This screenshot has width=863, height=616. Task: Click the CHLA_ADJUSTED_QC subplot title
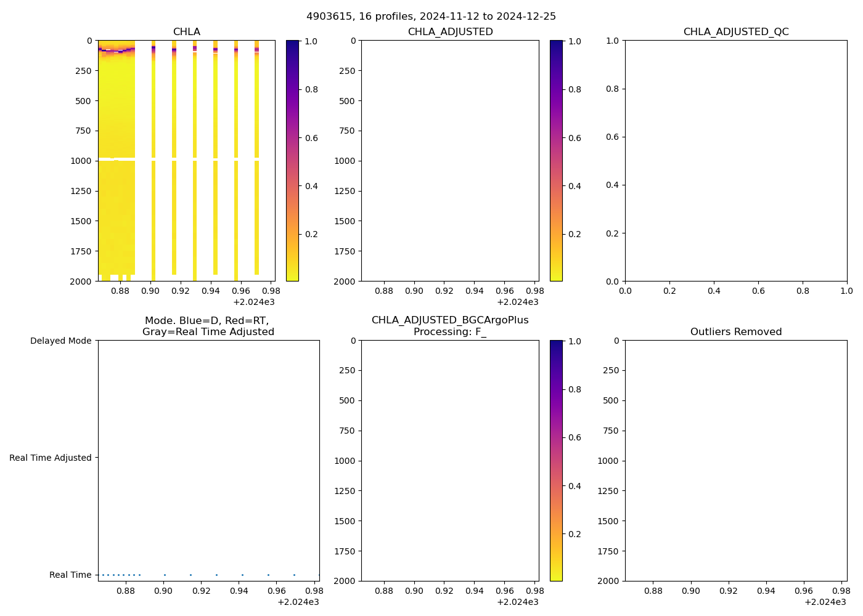[735, 32]
